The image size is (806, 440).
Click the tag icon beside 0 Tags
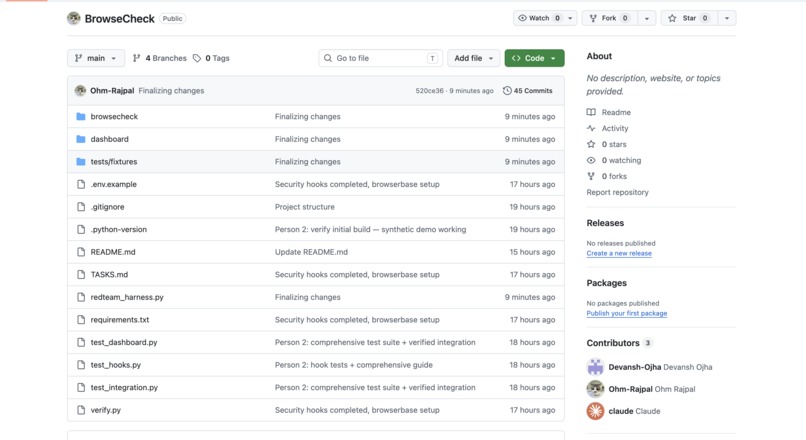click(x=197, y=58)
